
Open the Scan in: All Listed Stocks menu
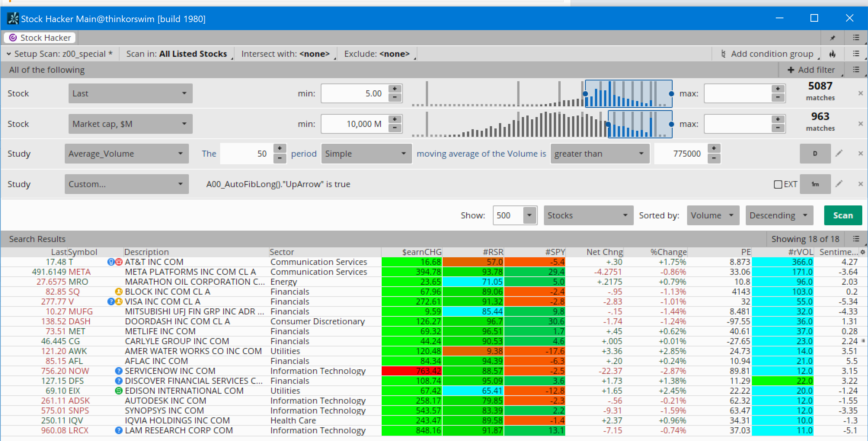[x=177, y=54]
